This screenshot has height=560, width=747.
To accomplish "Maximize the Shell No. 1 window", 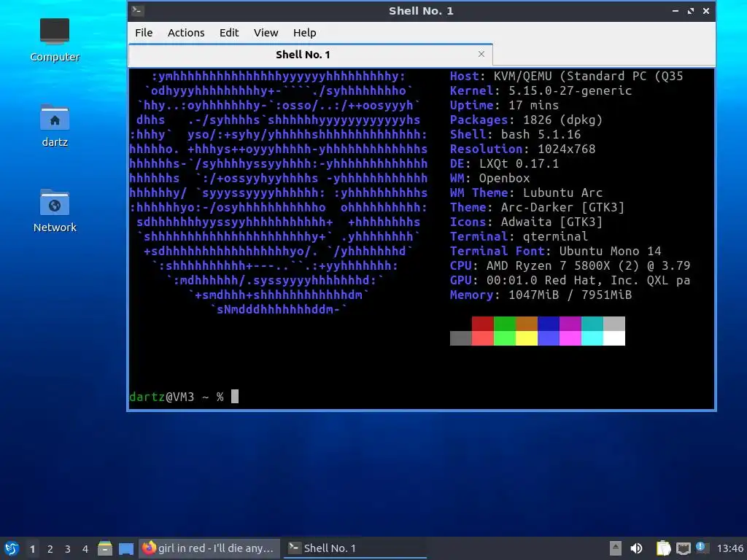I will [x=690, y=10].
